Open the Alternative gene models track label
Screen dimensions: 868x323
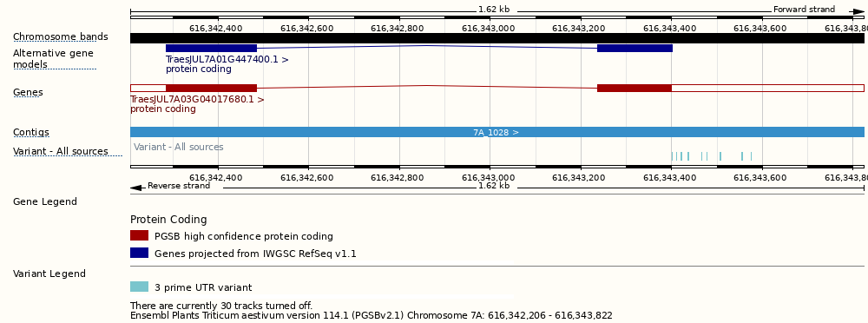tap(54, 59)
